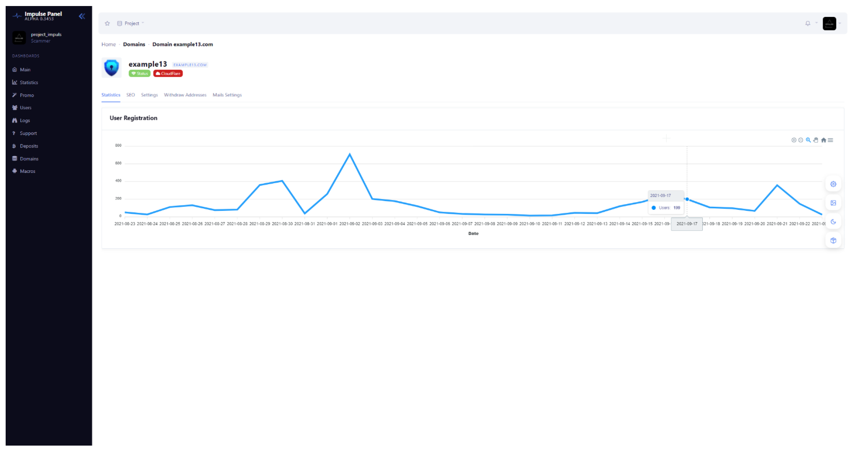
Task: Click the 2021-09-02 peak data point
Action: (x=350, y=154)
